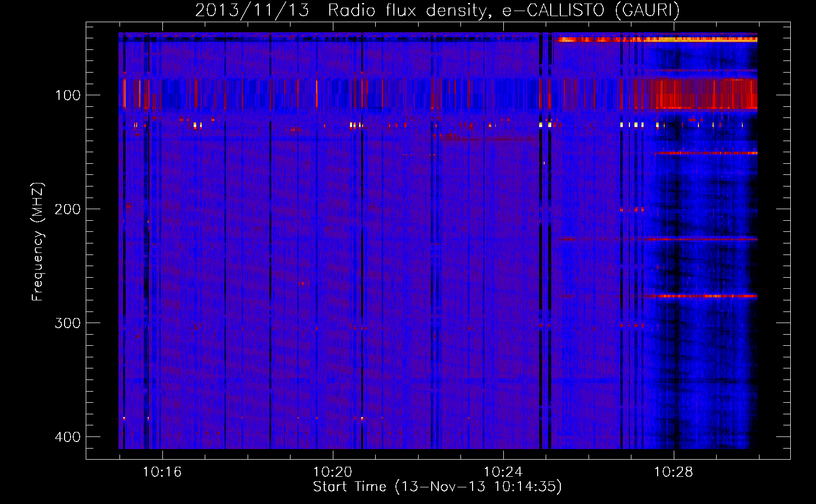The height and width of the screenshot is (504, 816).
Task: Click the '10:20' time tick label
Action: click(x=332, y=472)
